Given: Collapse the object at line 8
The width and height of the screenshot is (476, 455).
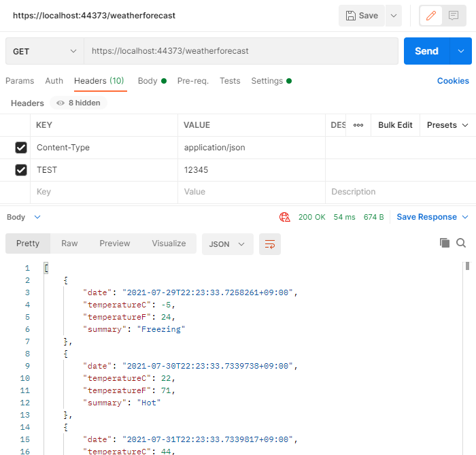Looking at the screenshot, I should click(x=65, y=354).
